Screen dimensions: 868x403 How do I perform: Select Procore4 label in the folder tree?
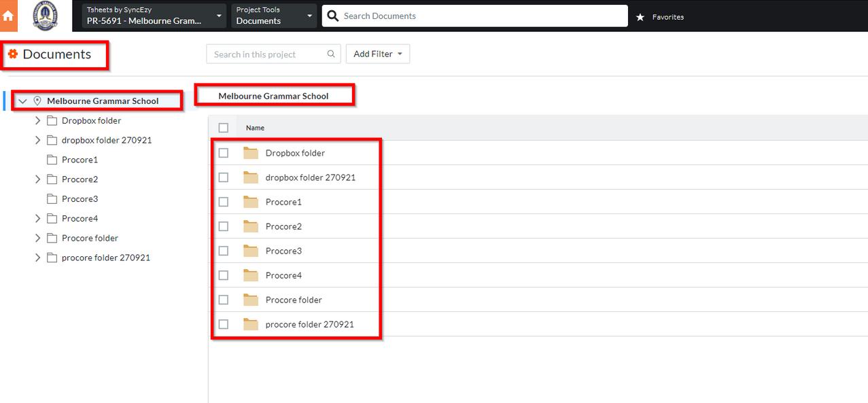[x=80, y=219]
